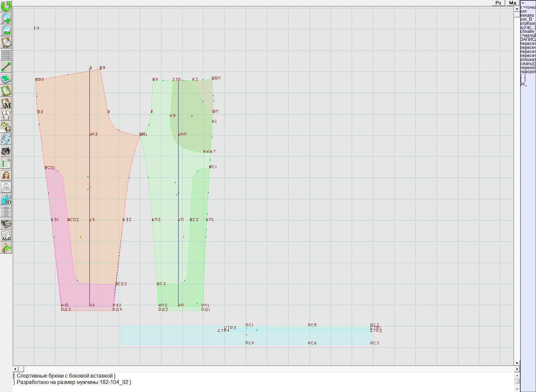Open the woman portrait icon
This screenshot has height=392, width=536.
(6, 175)
